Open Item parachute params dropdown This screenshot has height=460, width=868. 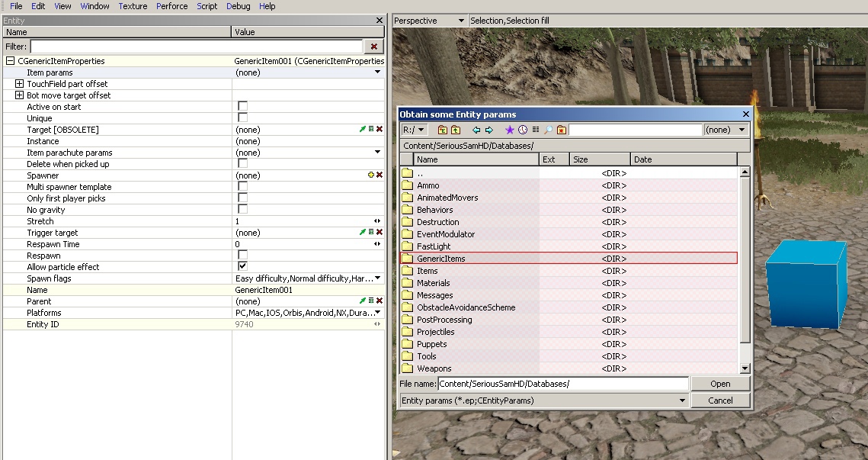[377, 153]
